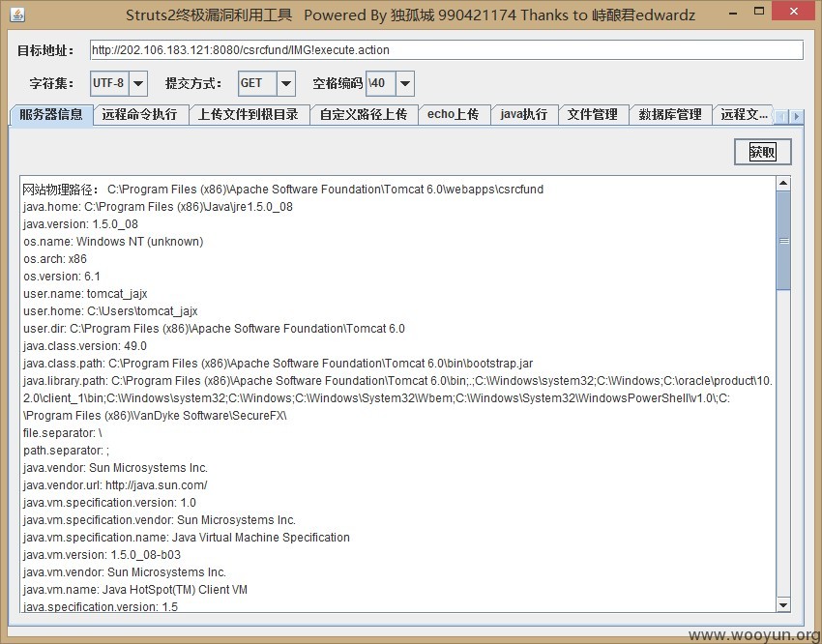Screen dimensions: 822x644
Task: Click the os.version: 6.1 line
Action: (61, 277)
